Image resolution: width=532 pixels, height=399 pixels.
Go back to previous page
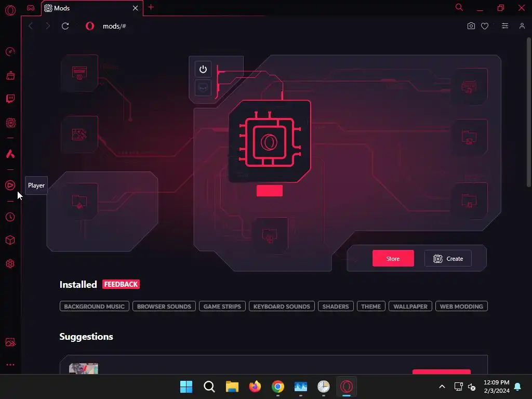click(x=31, y=26)
